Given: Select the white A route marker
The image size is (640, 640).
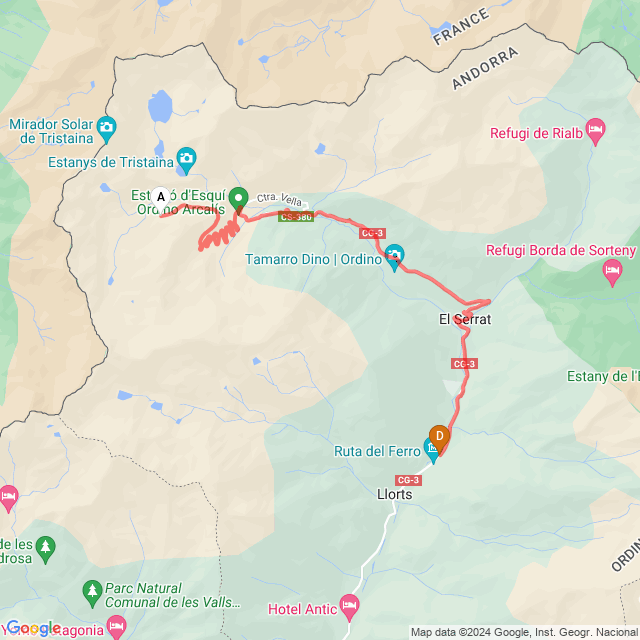Looking at the screenshot, I should (x=161, y=198).
